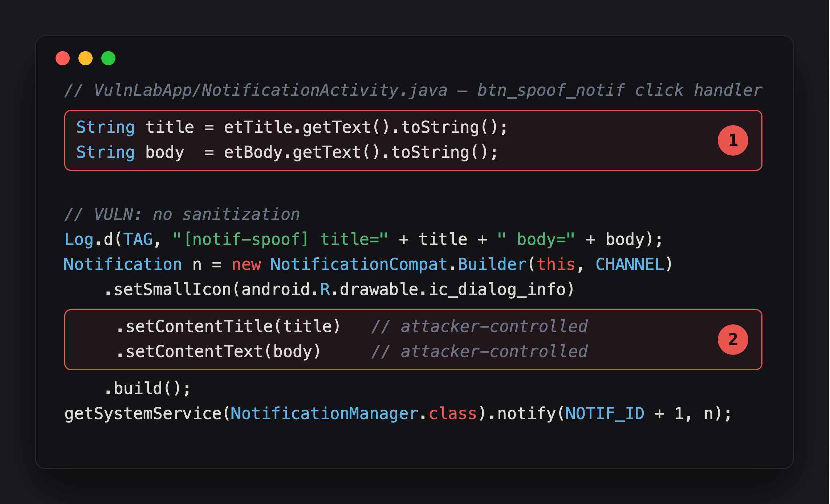
Task: Click the NotificationManager class reference
Action: 324,414
